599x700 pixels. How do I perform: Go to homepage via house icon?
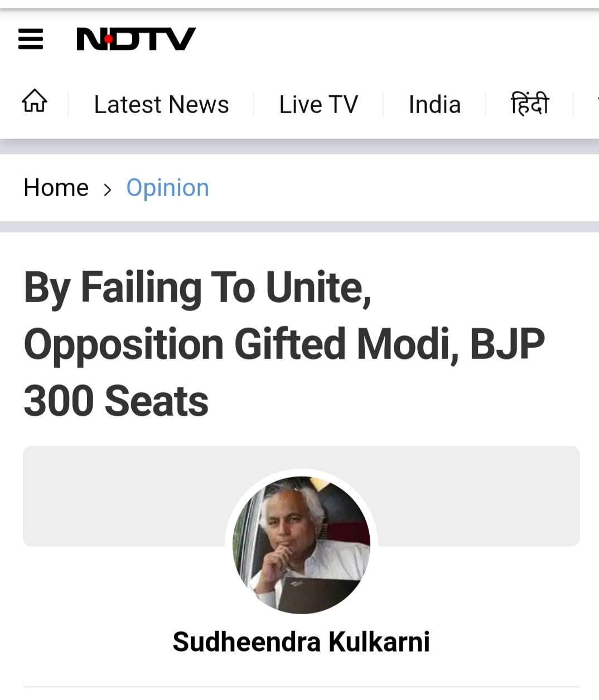tap(34, 102)
